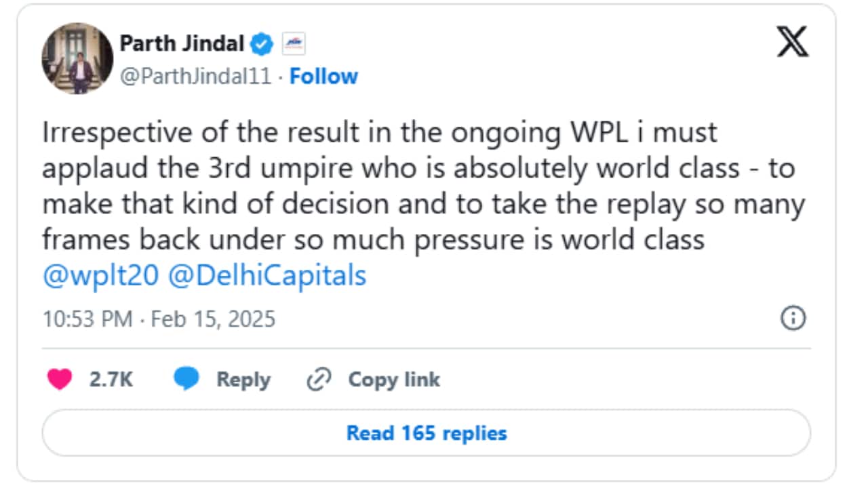This screenshot has height=488, width=868.
Task: Click the @wplt20 mention in the tweet
Action: pyautogui.click(x=99, y=275)
